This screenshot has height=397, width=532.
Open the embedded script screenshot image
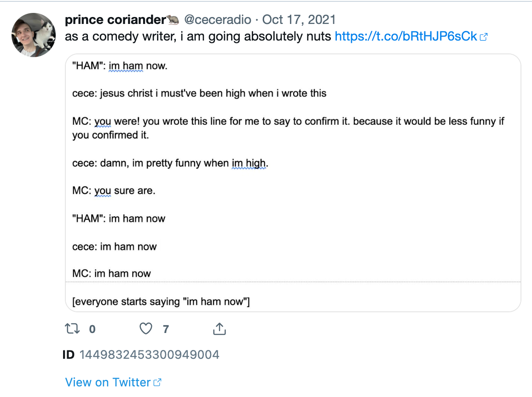(x=293, y=183)
